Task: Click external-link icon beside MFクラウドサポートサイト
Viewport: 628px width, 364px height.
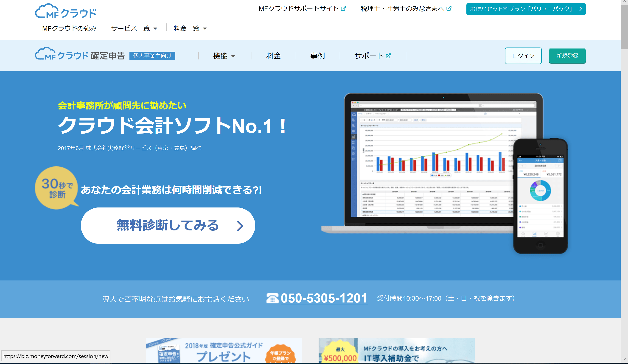Action: [x=343, y=8]
